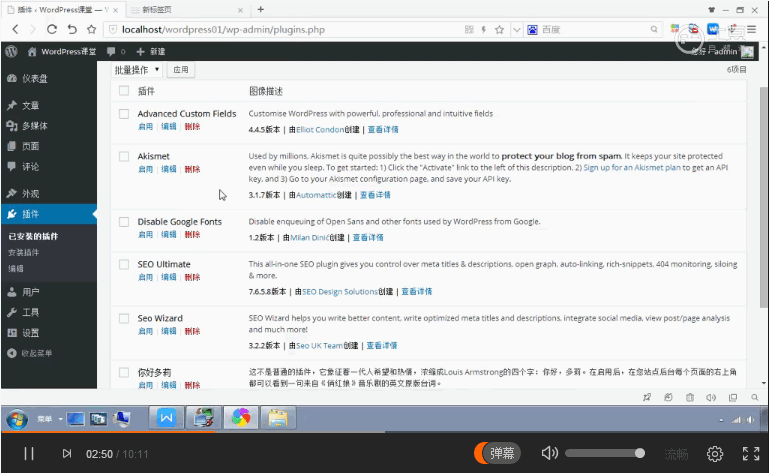Edit Disable Google Fonts via 编辑
This screenshot has width=769, height=473.
click(169, 235)
